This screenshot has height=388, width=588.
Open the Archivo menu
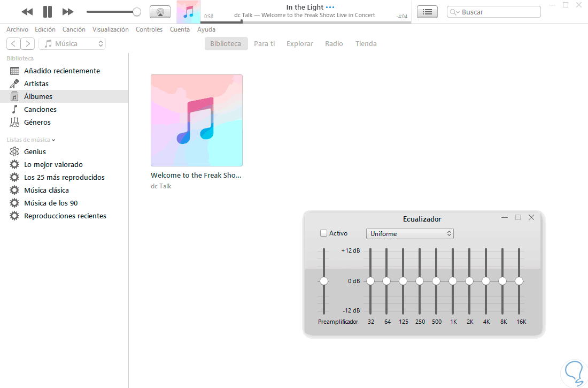pos(17,29)
